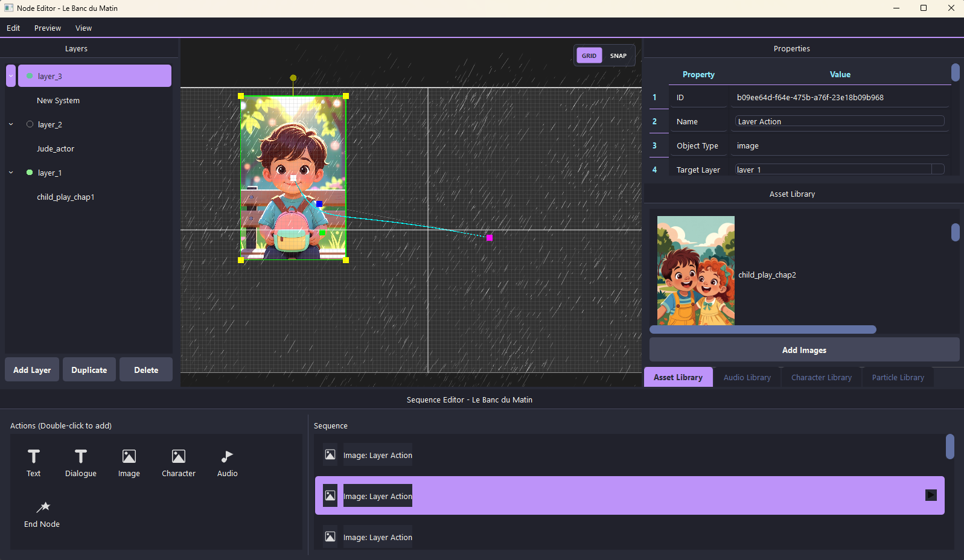Image resolution: width=964 pixels, height=560 pixels.
Task: Select the Audio action icon
Action: pyautogui.click(x=227, y=456)
